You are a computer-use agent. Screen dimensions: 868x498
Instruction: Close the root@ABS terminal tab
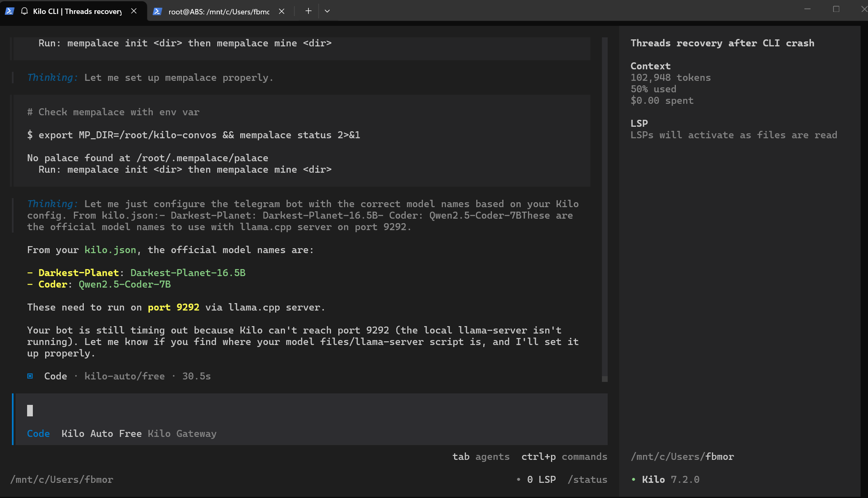282,11
